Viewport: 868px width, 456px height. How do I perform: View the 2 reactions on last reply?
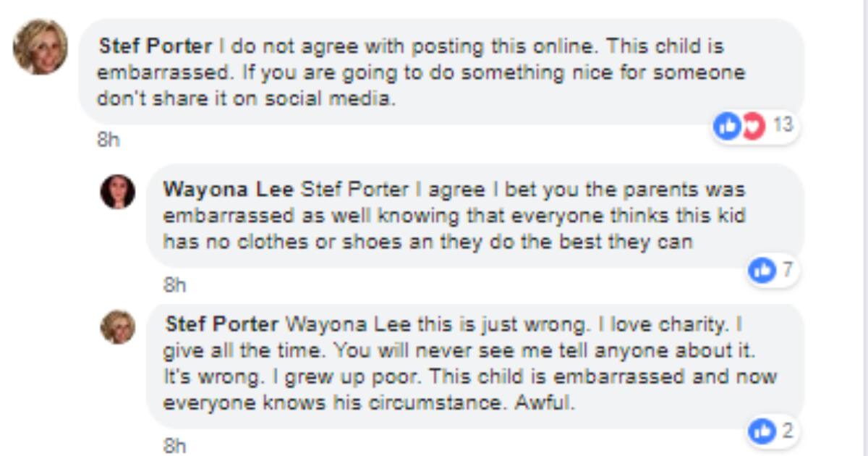(x=787, y=431)
